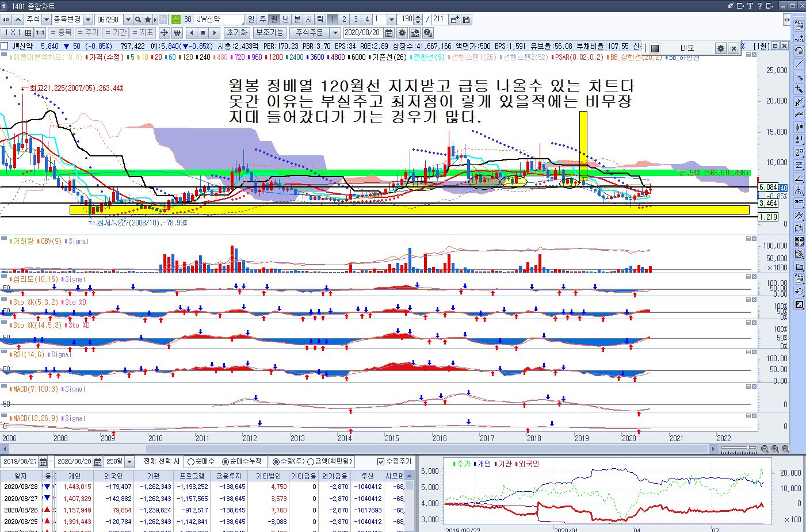Click the chart zoom-in magnifier
This screenshot has width=806, height=532.
[x=775, y=449]
